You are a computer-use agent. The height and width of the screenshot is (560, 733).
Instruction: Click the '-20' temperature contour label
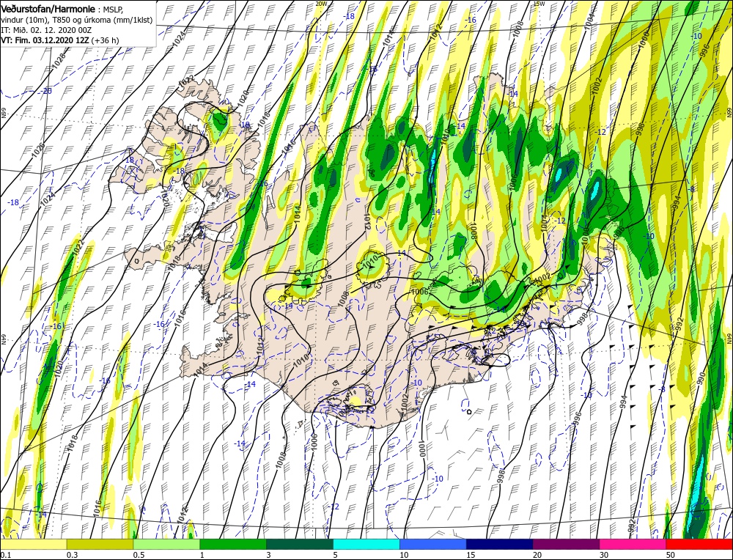point(45,91)
